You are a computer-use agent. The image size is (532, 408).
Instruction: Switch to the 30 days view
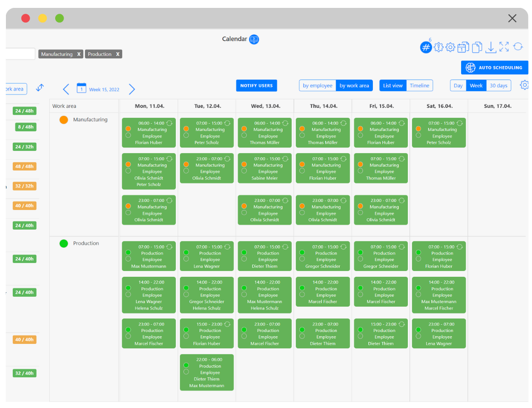[x=499, y=85]
